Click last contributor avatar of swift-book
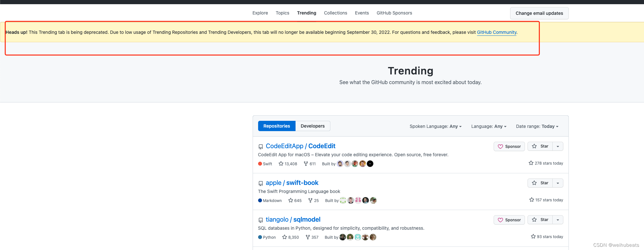This screenshot has height=250, width=644. point(373,200)
